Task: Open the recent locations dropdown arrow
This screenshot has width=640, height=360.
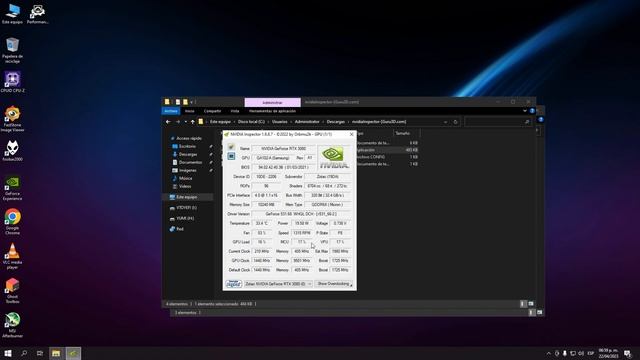Action: click(x=185, y=122)
